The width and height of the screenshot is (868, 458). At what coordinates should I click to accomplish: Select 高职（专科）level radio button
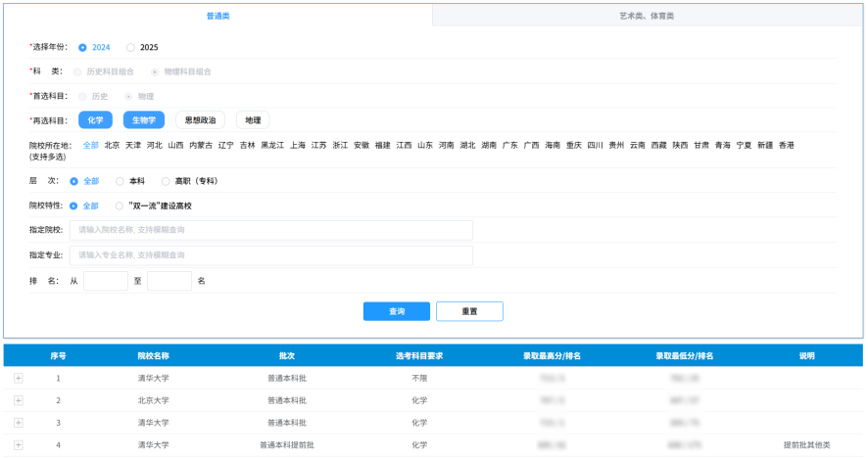(166, 181)
